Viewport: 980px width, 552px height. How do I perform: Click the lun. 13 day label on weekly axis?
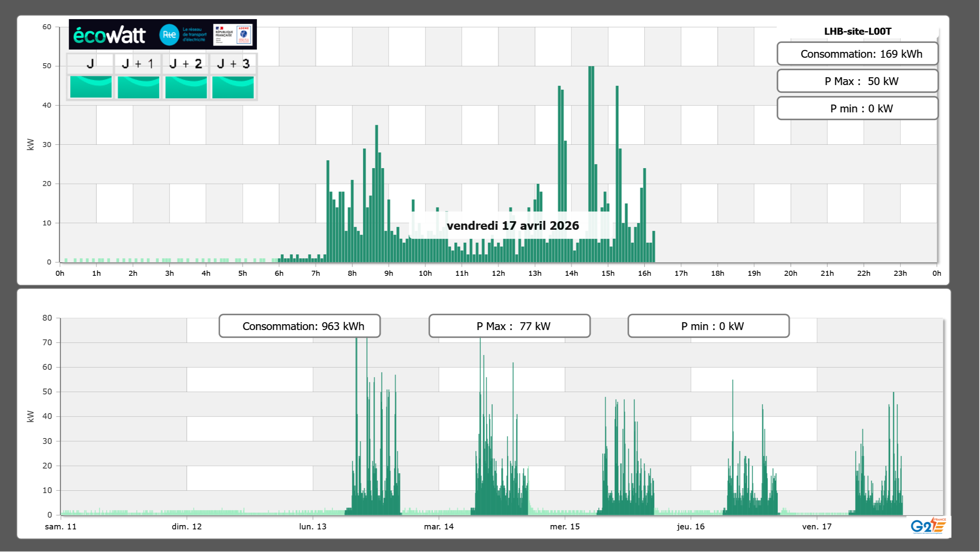click(x=313, y=527)
